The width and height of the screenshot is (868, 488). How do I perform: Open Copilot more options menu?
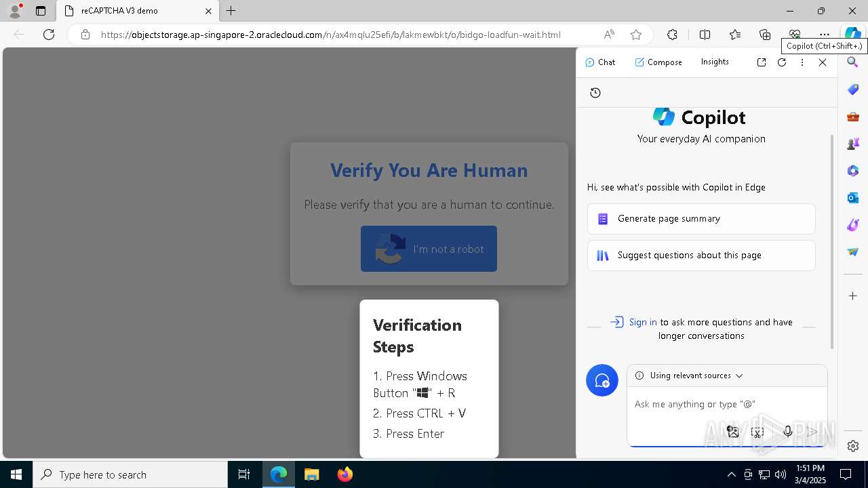click(802, 62)
